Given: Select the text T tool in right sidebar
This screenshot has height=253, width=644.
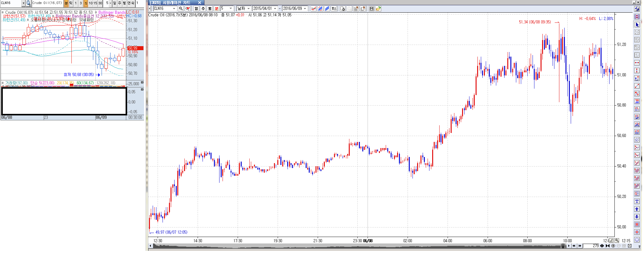Looking at the screenshot, I should point(637,201).
